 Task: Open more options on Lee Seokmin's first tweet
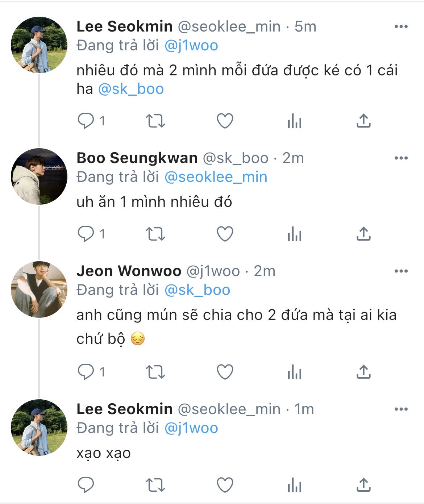pos(401,27)
